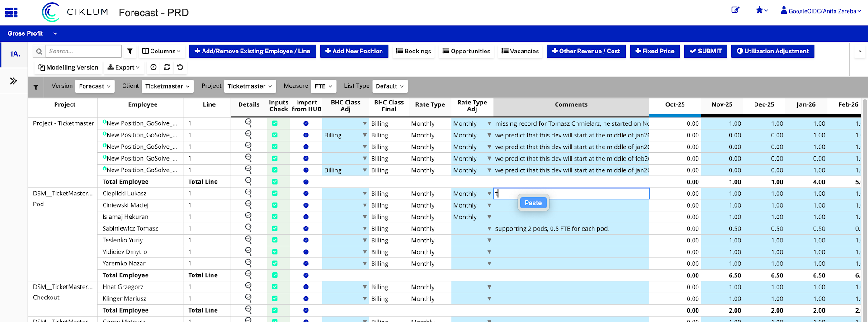This screenshot has height=322, width=868.
Task: Toggle Inputs Check for Klinger Mariusz
Action: point(274,298)
